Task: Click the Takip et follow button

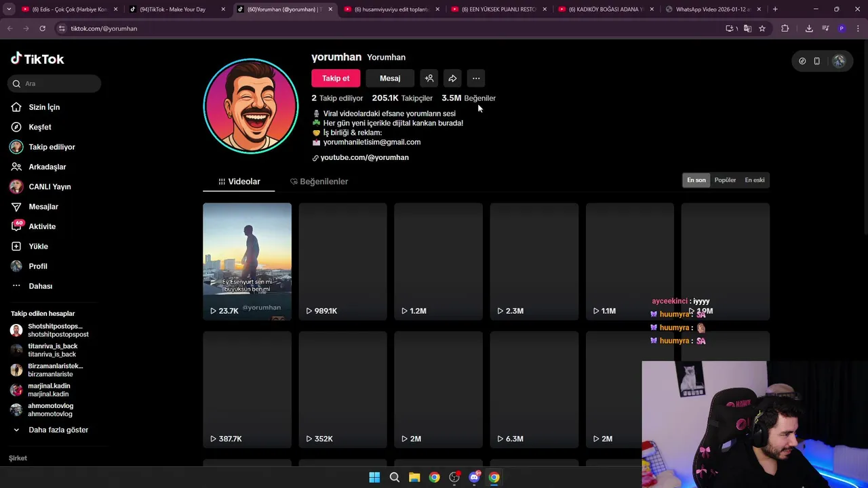Action: pyautogui.click(x=336, y=78)
